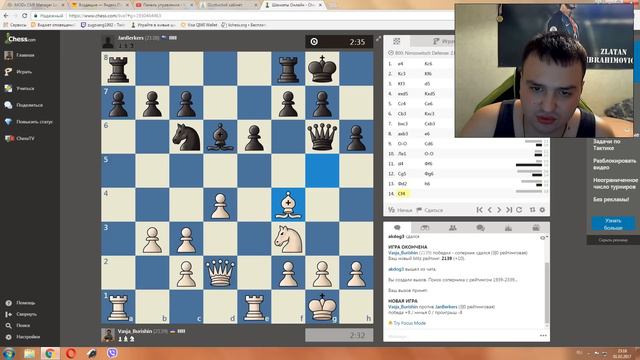This screenshot has width=640, height=360.
Task: Click black's move O-O in row 10
Action: 429,153
